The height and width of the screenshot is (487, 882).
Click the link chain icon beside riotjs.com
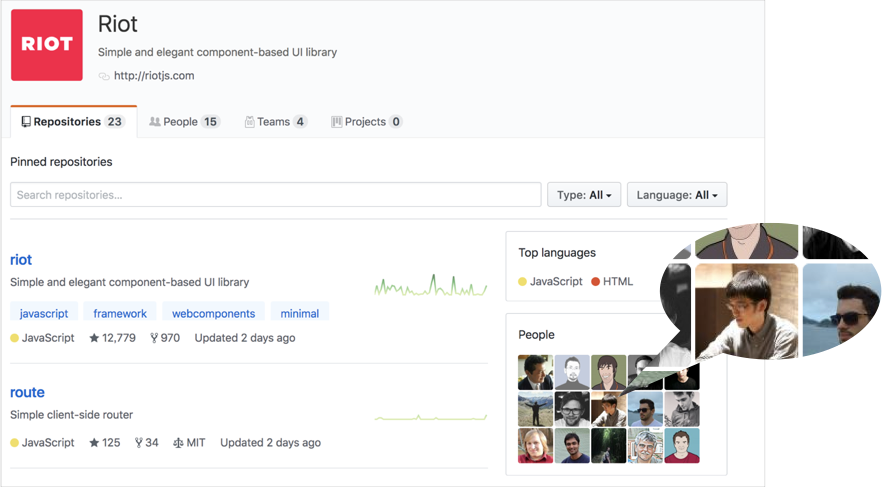(x=104, y=76)
